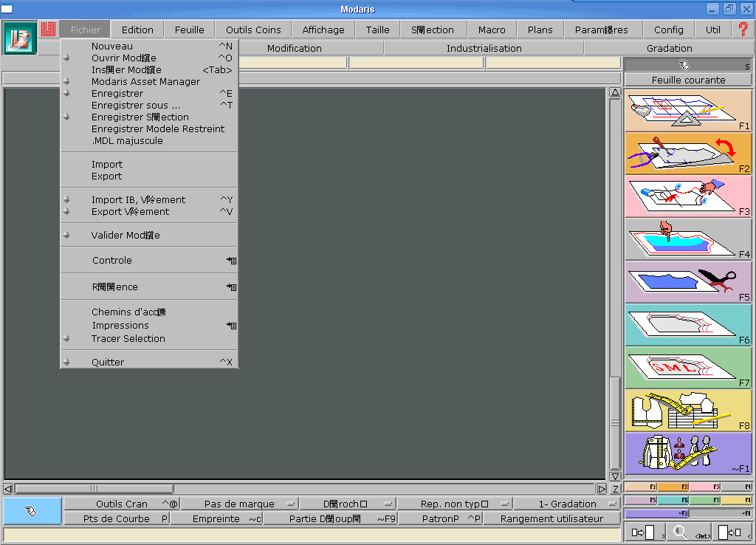Viewport: 756px width, 545px height.
Task: Toggle Outils Cran in the bottom bar
Action: tap(122, 504)
